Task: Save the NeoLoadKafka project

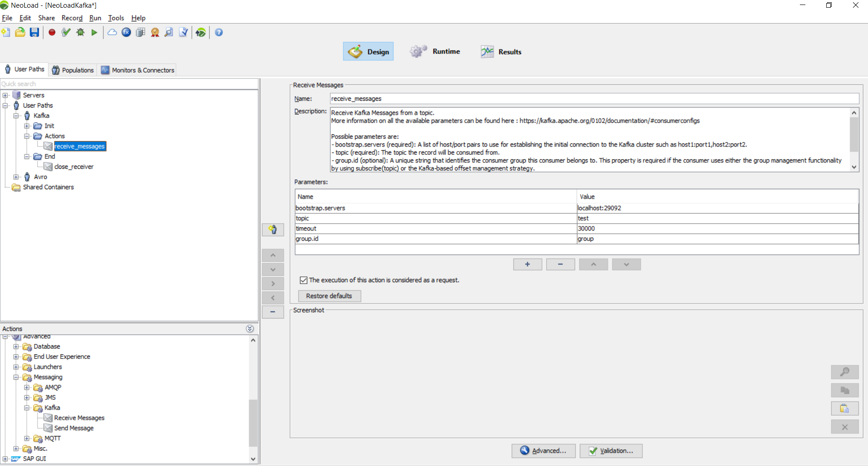Action: pos(34,32)
